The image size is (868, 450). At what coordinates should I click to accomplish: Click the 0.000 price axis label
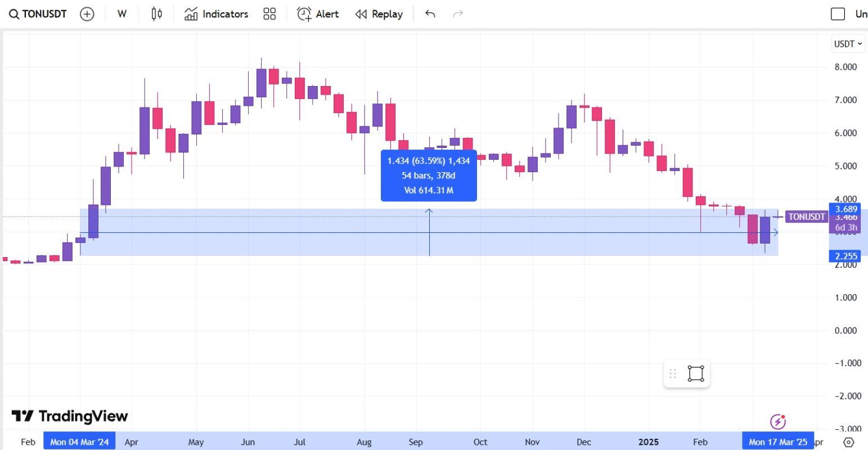point(845,331)
